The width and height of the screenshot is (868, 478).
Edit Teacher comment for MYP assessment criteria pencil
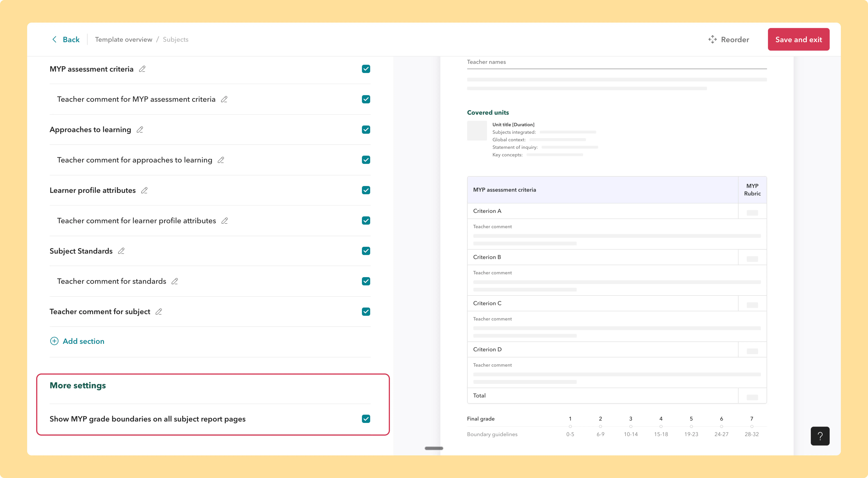point(224,99)
